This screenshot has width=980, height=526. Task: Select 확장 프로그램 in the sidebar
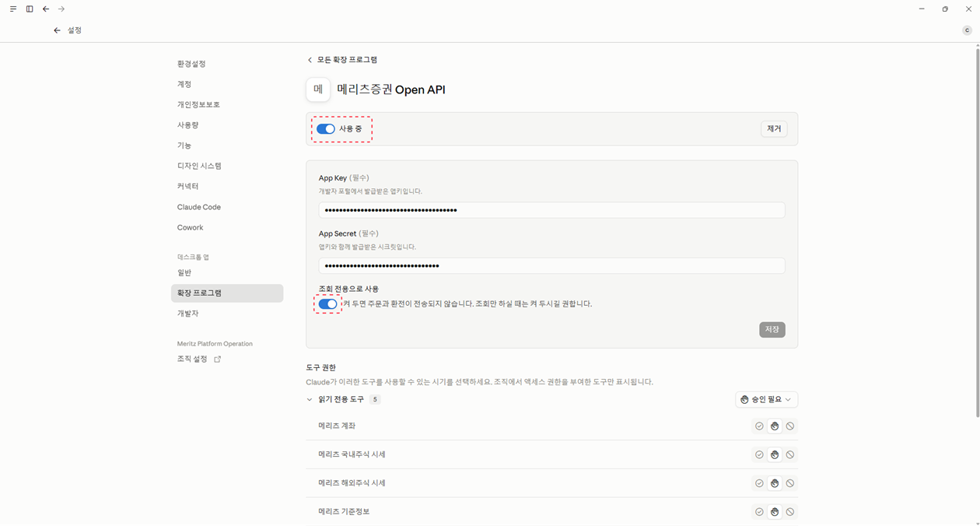click(x=227, y=293)
